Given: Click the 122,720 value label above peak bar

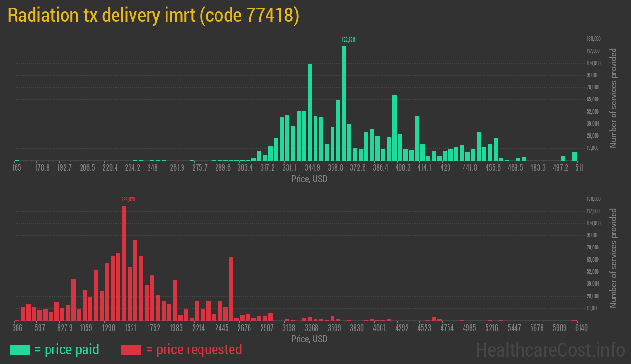Looking at the screenshot, I should coord(348,40).
